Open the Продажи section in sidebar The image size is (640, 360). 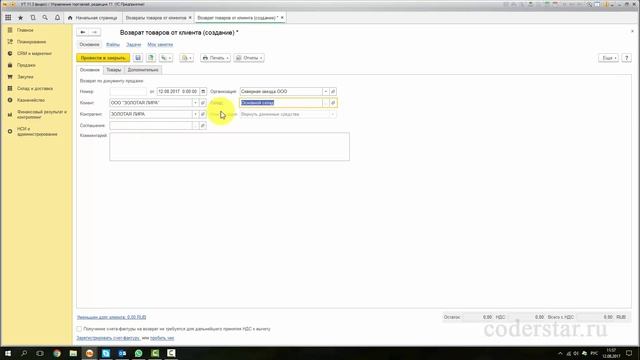(x=26, y=65)
